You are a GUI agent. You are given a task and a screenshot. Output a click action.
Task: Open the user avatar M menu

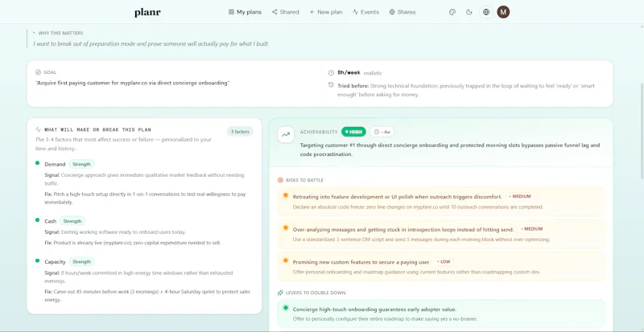pos(503,12)
